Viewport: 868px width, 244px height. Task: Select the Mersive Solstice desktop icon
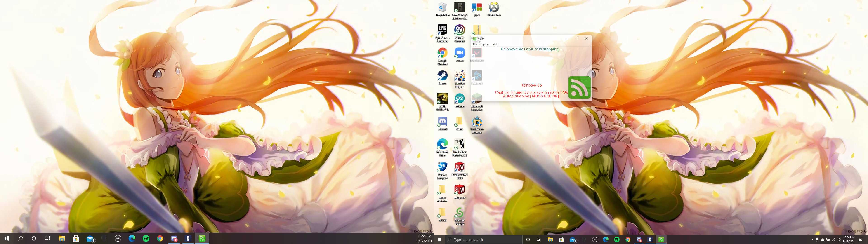coord(460,216)
